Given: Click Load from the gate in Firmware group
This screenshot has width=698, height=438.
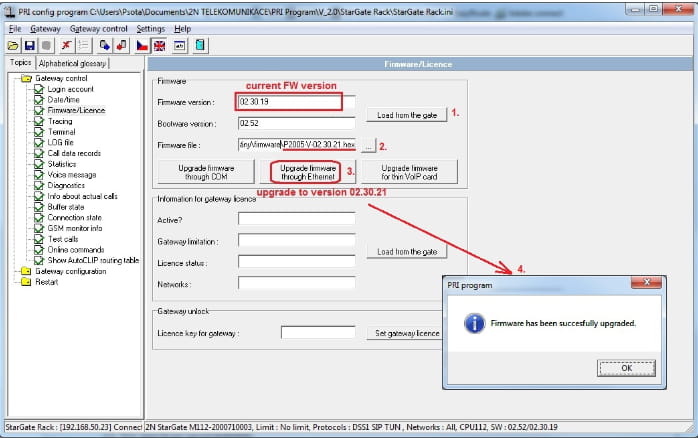Looking at the screenshot, I should coord(406,115).
